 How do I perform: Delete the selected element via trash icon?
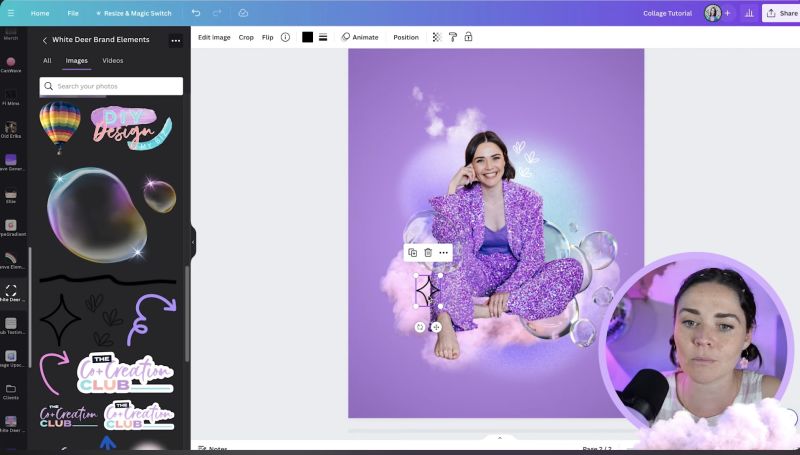(428, 252)
